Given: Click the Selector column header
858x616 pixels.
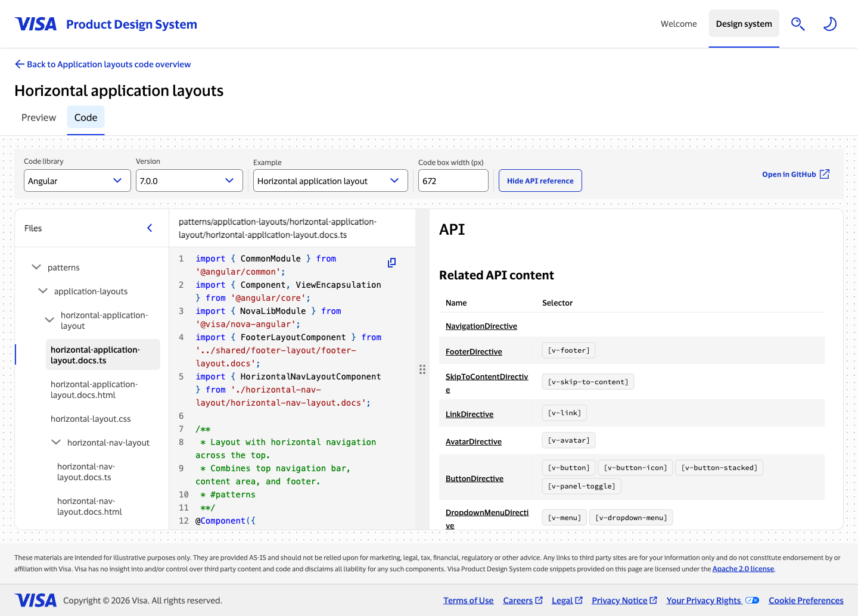Looking at the screenshot, I should point(557,303).
